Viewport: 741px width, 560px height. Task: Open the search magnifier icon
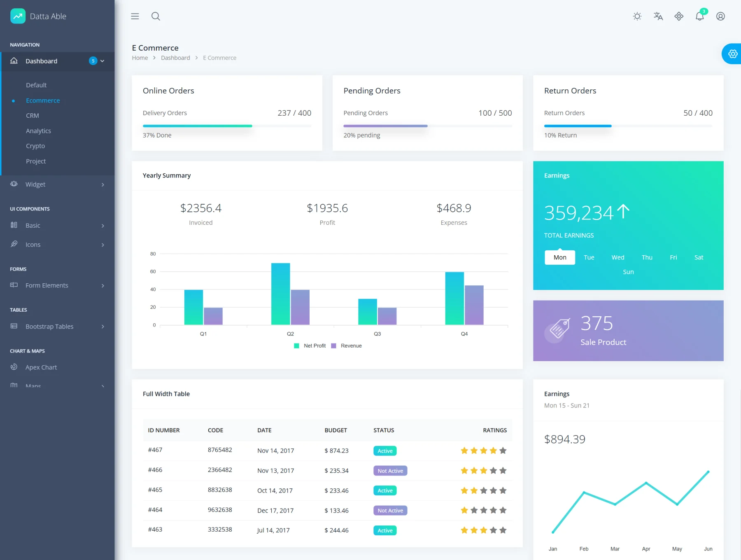pos(156,16)
